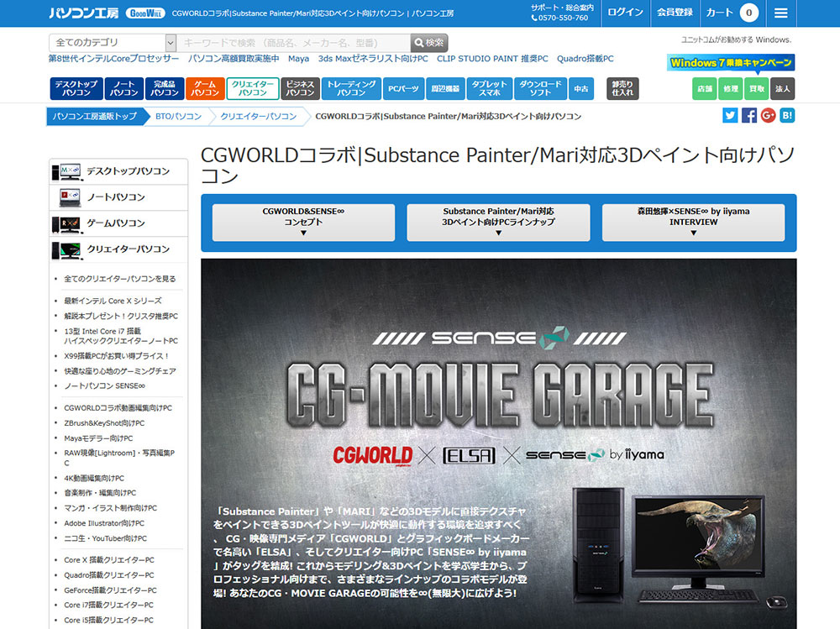Jump to 3Dペイント向けPCラインナップ section
This screenshot has height=629, width=840.
point(498,223)
